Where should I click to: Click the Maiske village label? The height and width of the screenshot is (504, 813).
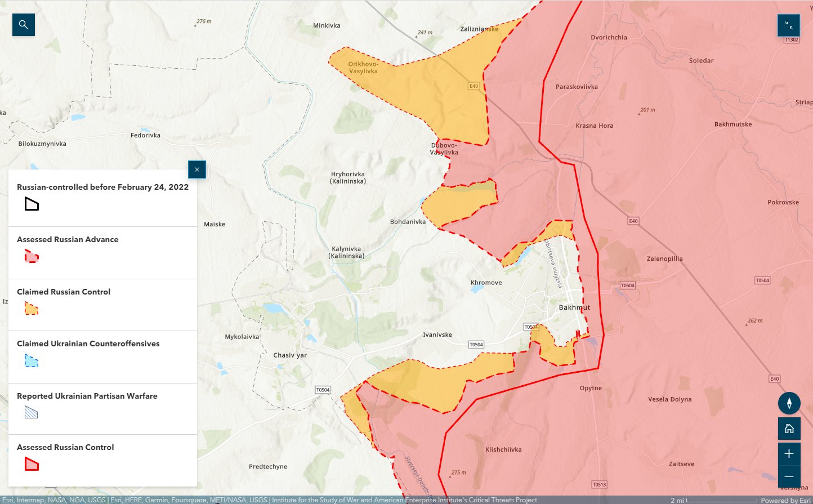[x=215, y=224]
